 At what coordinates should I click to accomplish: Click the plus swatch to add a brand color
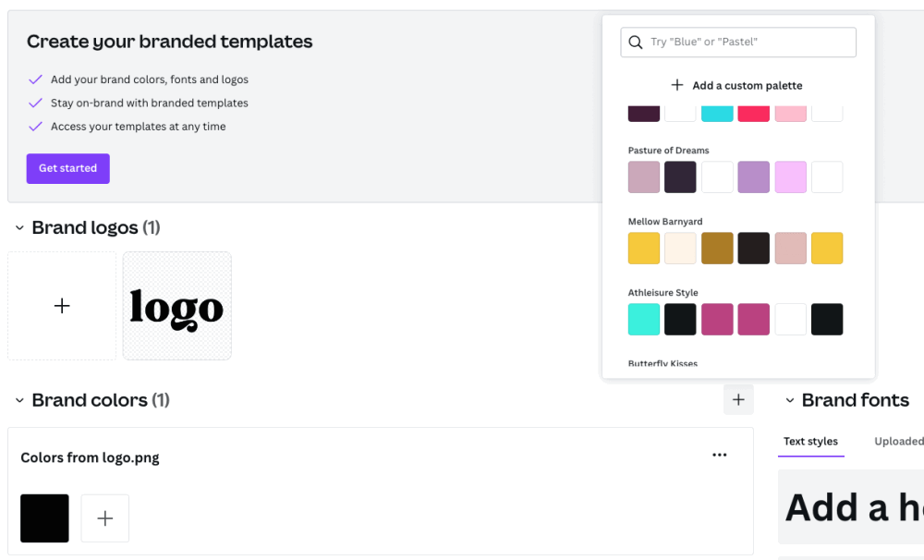click(x=104, y=518)
